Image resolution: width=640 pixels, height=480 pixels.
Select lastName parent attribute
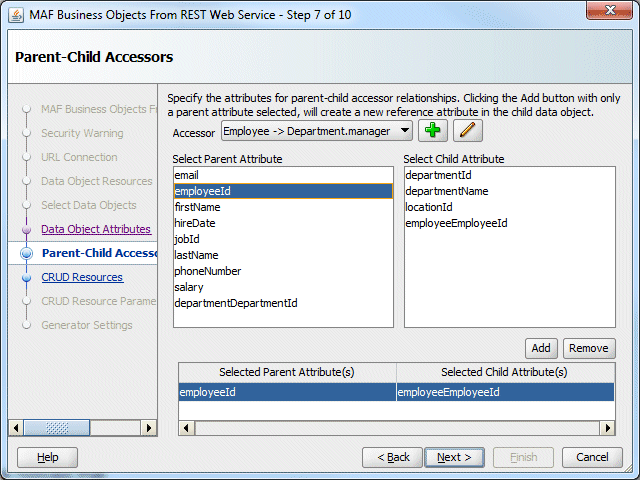pyautogui.click(x=283, y=255)
